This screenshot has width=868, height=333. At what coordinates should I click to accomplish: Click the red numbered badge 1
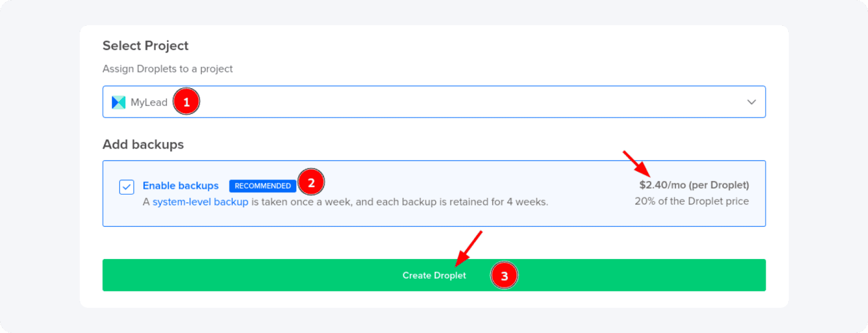coord(187,101)
